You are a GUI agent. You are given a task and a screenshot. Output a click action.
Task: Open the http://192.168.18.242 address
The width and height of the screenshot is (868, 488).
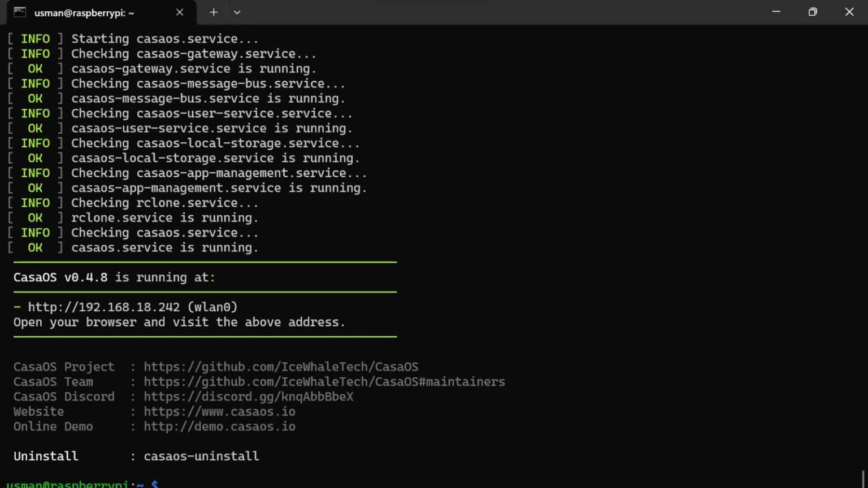click(x=104, y=307)
